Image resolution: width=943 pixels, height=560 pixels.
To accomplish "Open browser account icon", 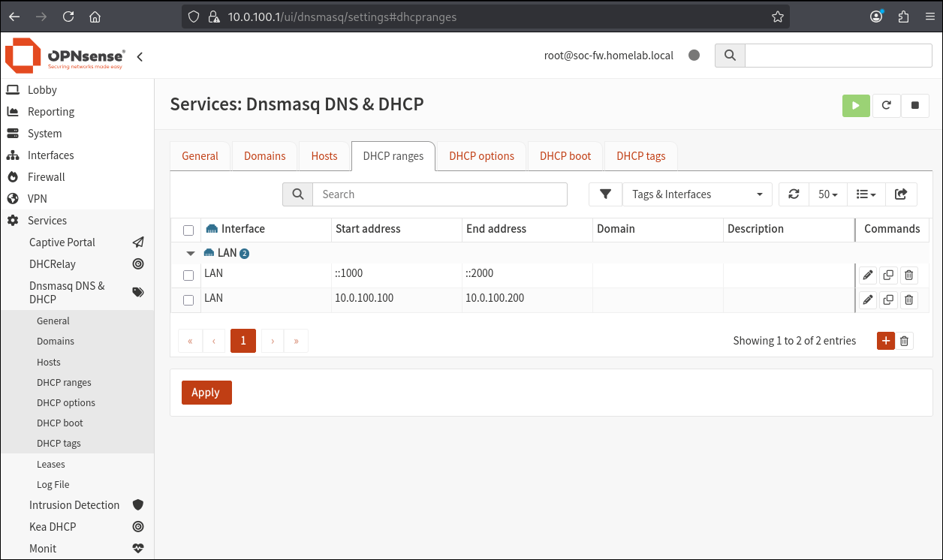I will (x=876, y=17).
